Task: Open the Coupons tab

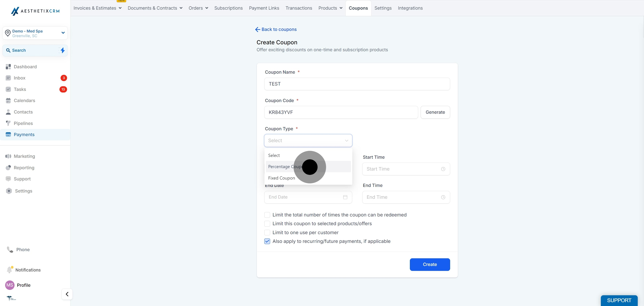Action: coord(358,8)
